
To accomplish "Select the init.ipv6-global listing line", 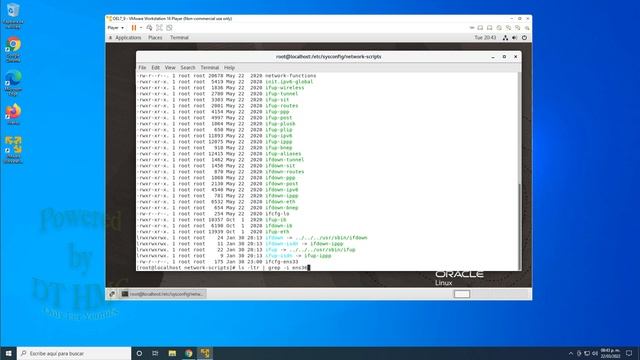I will point(225,82).
